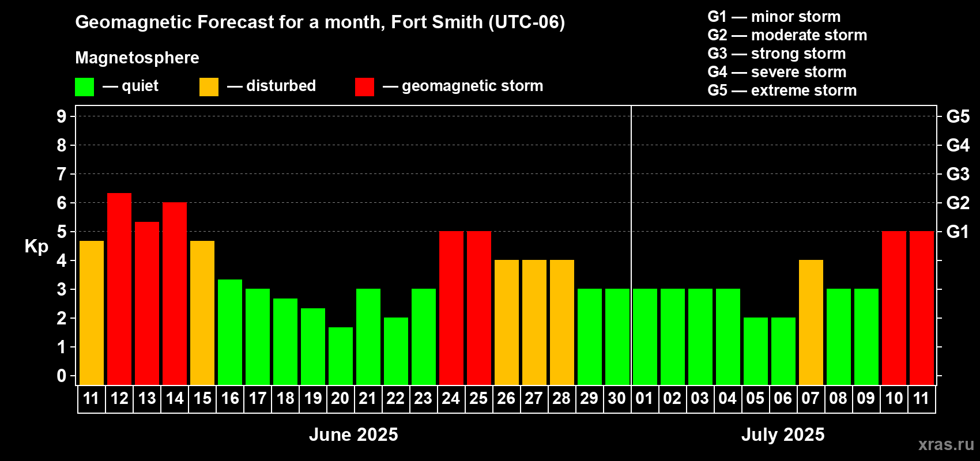Click the Kp axis value '7'
The width and height of the screenshot is (980, 461).
tap(62, 174)
